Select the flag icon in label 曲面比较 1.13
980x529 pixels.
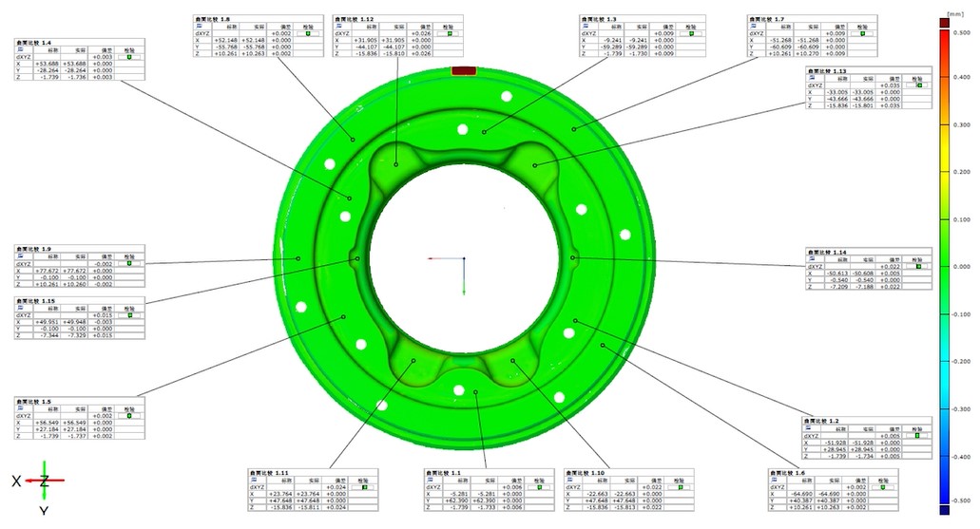tap(810, 78)
